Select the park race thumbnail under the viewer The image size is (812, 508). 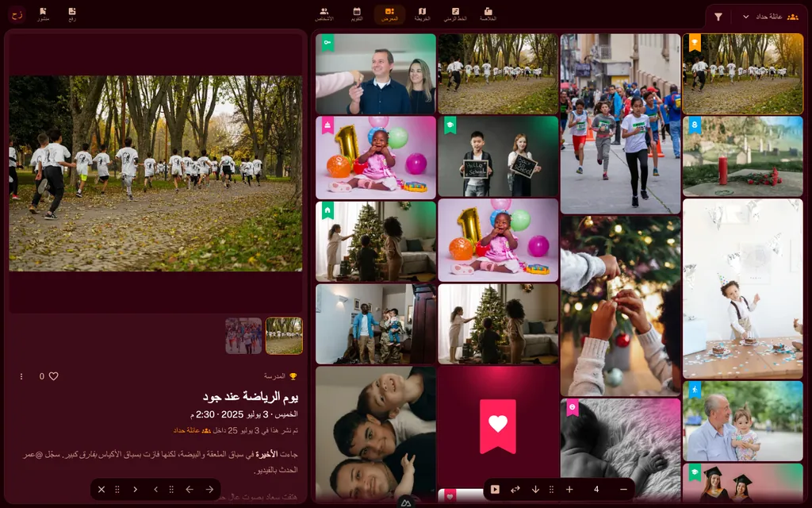point(285,336)
